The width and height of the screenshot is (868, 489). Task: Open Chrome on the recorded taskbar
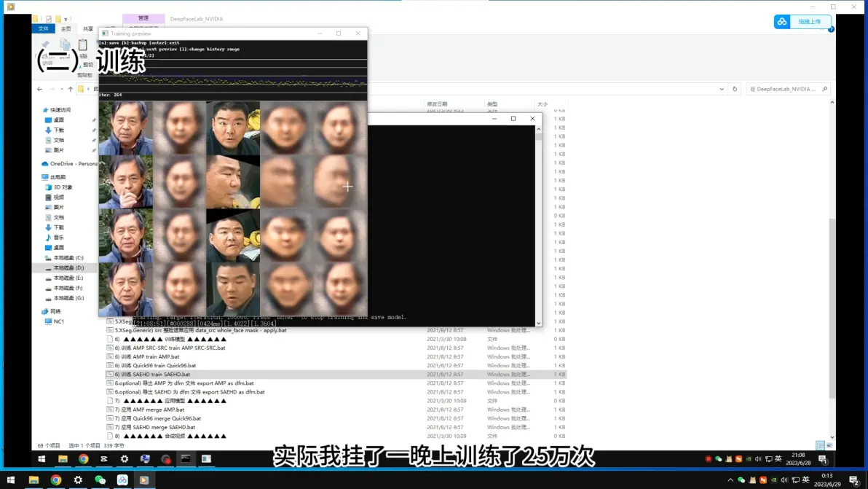(x=83, y=459)
